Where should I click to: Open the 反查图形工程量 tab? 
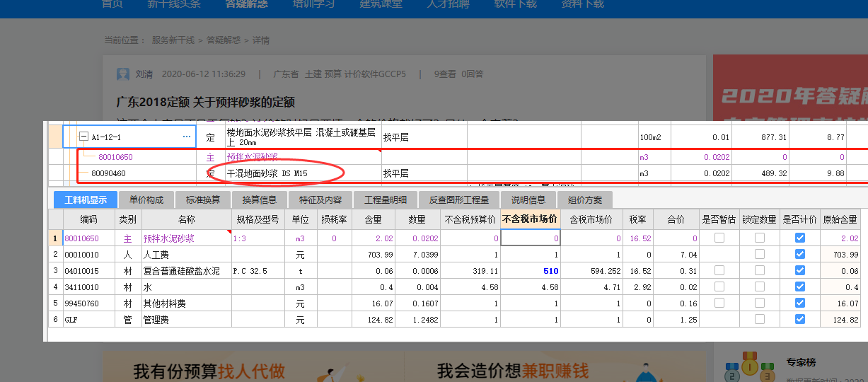point(458,200)
